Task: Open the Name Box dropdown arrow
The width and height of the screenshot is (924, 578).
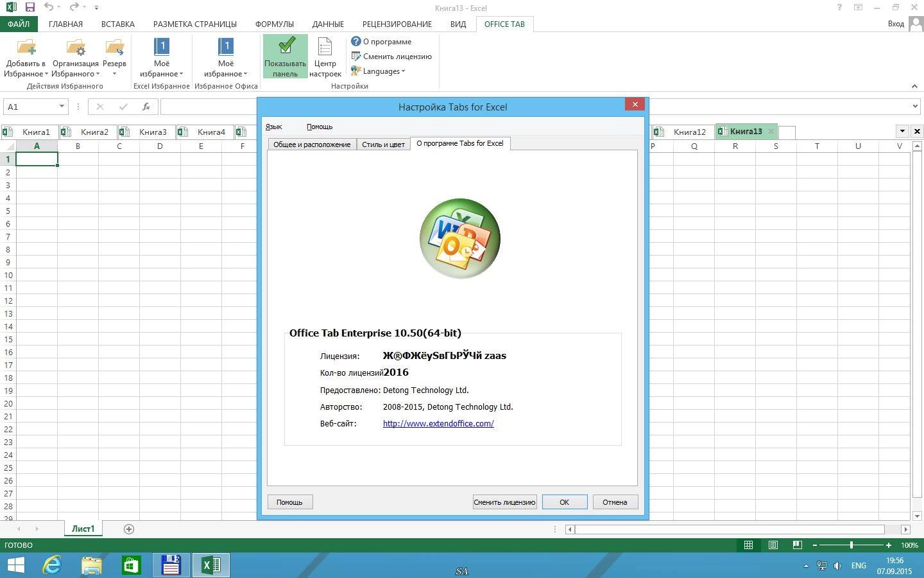Action: pyautogui.click(x=62, y=107)
